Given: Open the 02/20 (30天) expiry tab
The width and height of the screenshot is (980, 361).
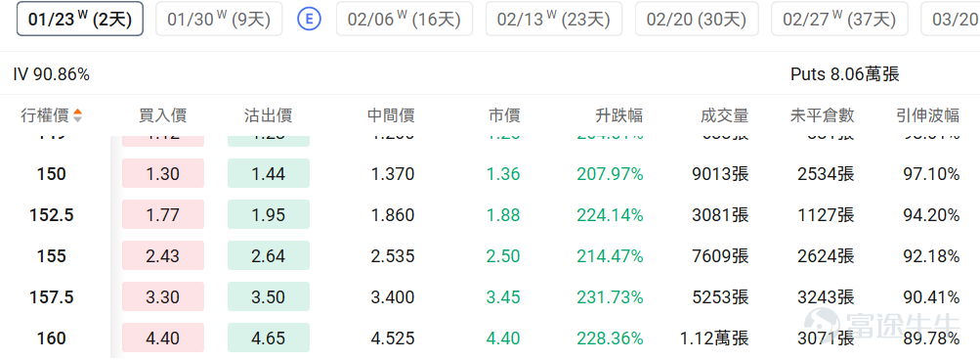Looking at the screenshot, I should point(697,19).
